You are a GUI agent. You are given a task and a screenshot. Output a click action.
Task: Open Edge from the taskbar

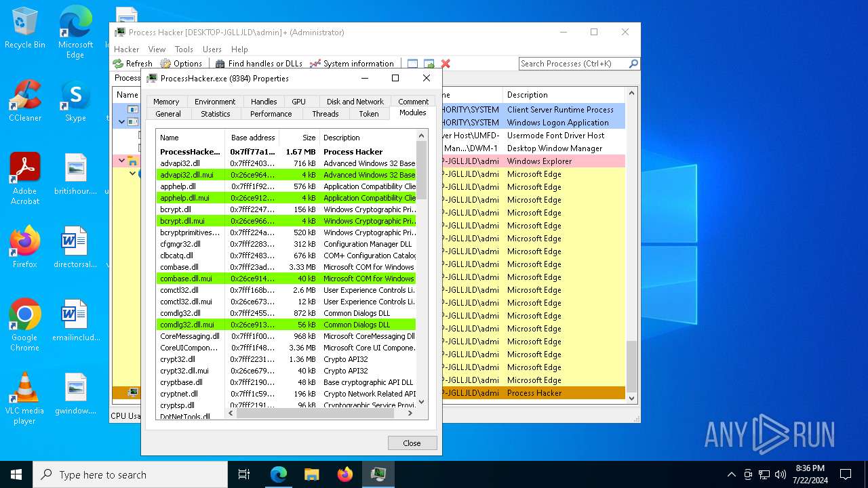coord(279,474)
